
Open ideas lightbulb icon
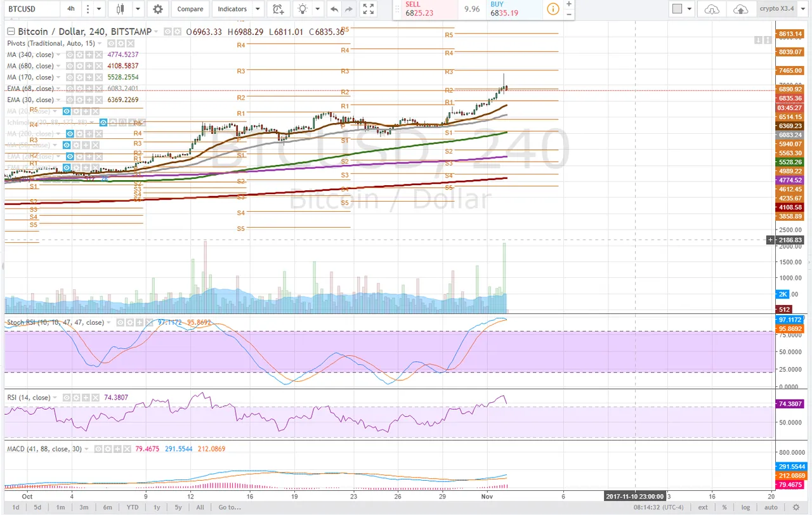coord(303,9)
